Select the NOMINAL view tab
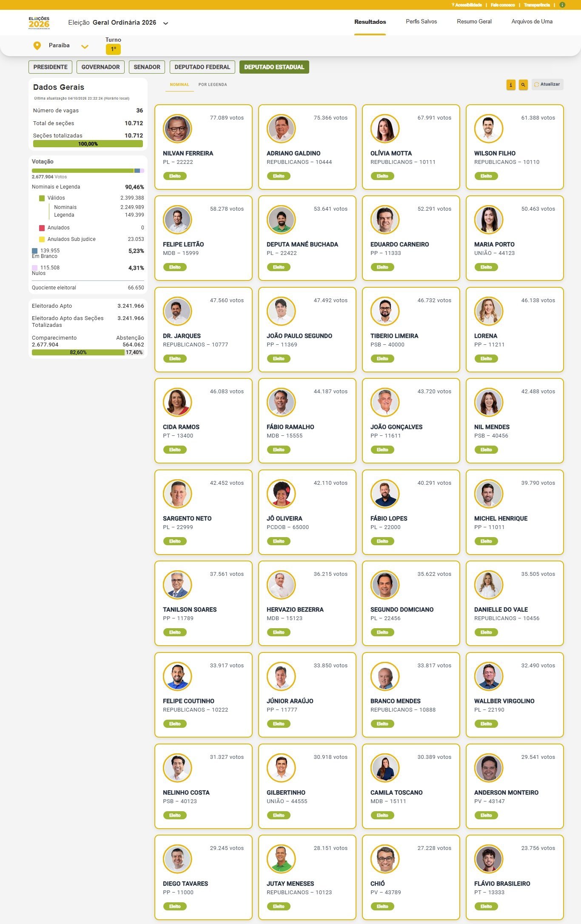 [x=179, y=85]
